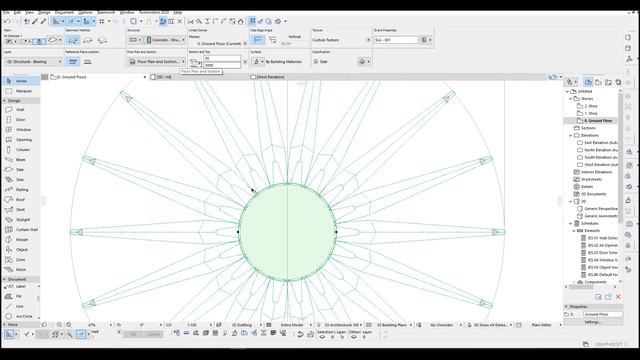Screen dimensions: 640x360
Task: Click the slab top offset input field
Action: tap(222, 58)
